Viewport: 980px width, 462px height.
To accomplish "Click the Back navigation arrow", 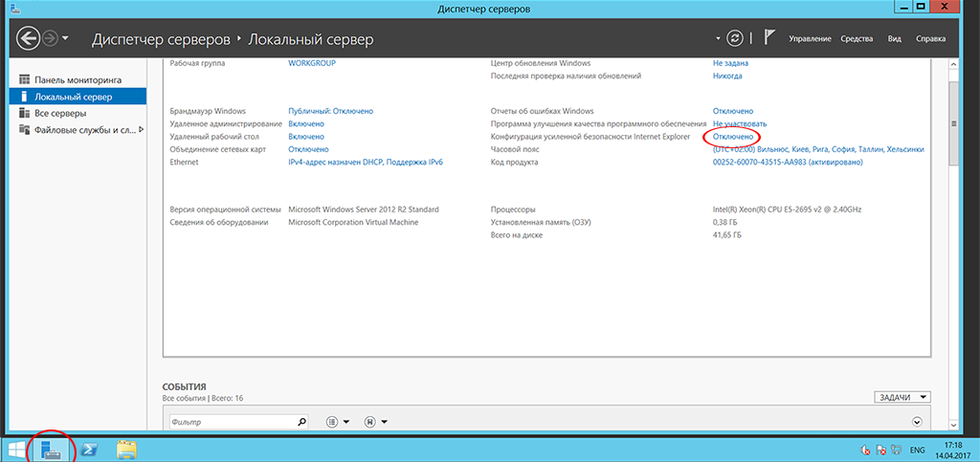I will [28, 39].
